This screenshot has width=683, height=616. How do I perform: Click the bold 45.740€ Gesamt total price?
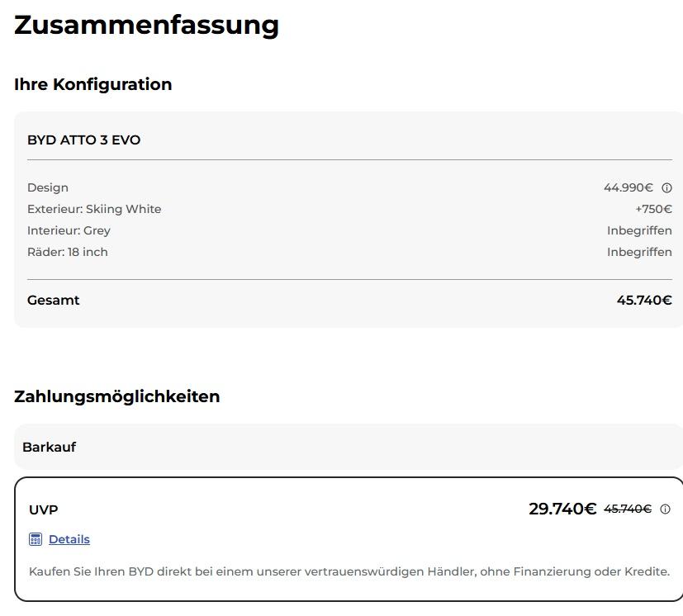point(644,301)
